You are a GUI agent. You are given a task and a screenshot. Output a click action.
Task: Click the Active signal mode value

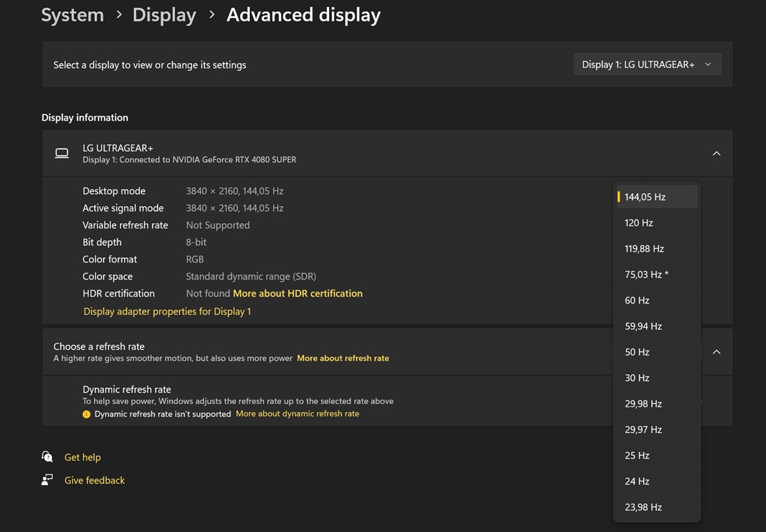tap(235, 208)
